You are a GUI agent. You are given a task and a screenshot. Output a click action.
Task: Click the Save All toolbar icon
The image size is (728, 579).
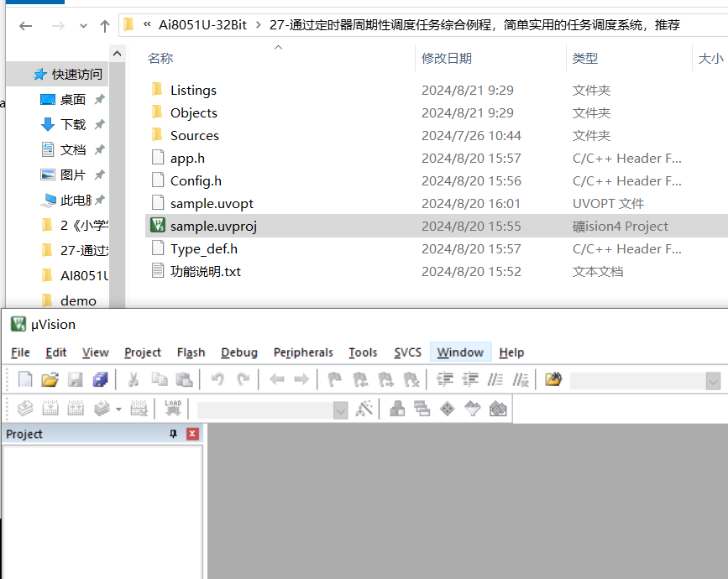click(x=100, y=379)
